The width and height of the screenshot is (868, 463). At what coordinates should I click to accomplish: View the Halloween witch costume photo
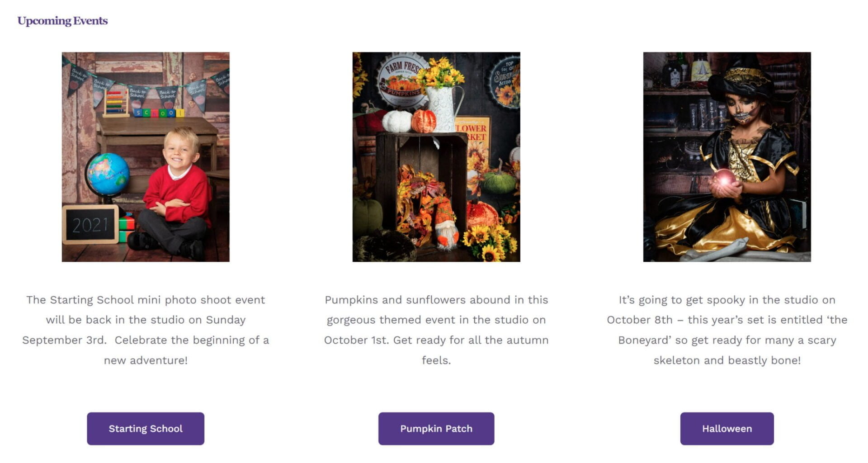click(x=726, y=156)
